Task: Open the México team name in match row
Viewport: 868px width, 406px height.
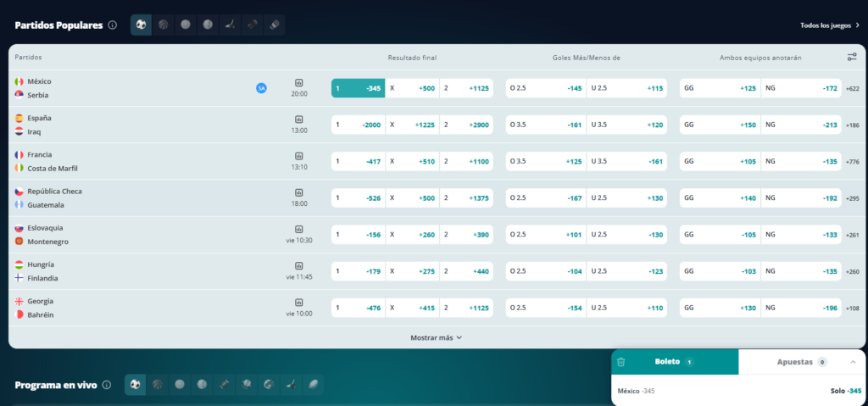Action: [x=39, y=81]
